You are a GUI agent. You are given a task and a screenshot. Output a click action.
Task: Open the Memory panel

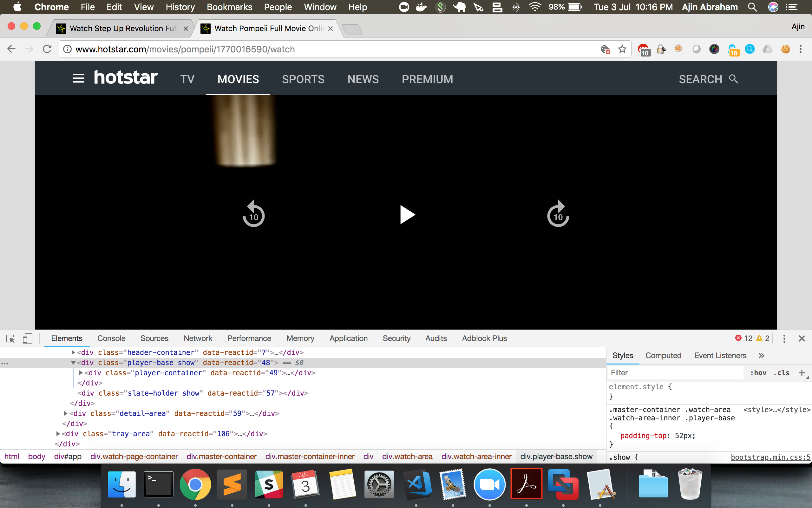point(300,338)
